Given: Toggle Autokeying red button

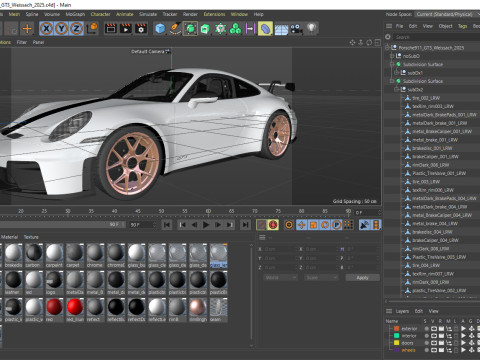Looking at the screenshot, I should [273, 225].
